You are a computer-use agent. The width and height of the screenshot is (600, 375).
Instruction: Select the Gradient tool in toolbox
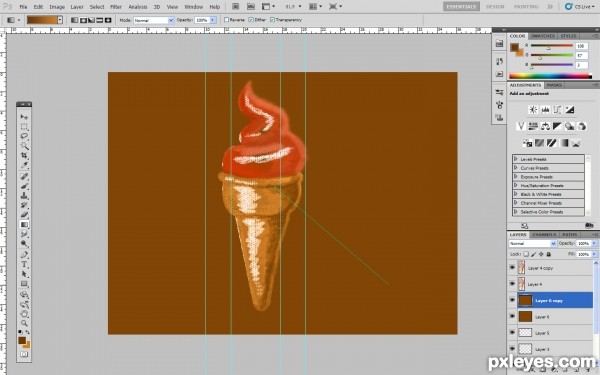point(24,225)
